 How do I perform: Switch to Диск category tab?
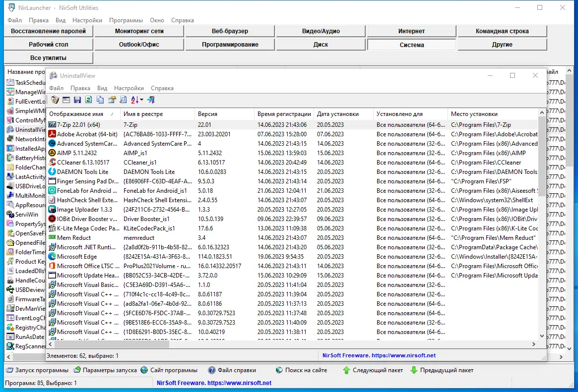point(321,45)
